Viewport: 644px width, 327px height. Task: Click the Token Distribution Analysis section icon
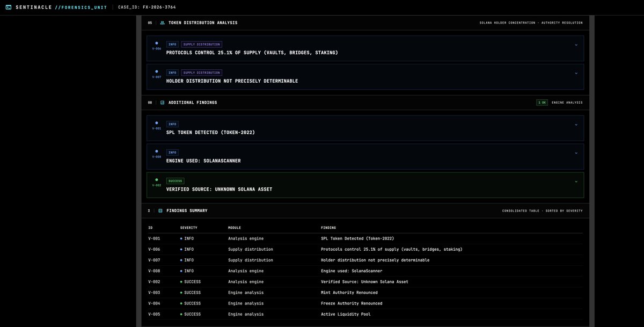click(162, 23)
